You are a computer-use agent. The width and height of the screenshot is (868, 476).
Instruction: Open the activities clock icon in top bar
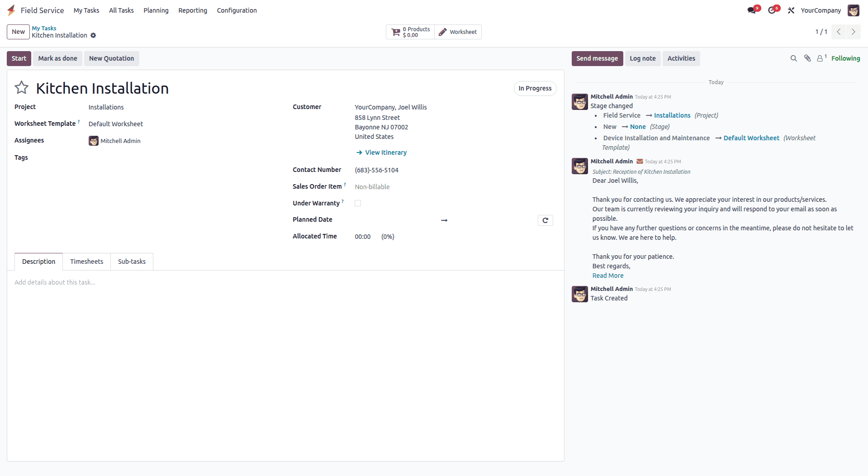click(773, 10)
